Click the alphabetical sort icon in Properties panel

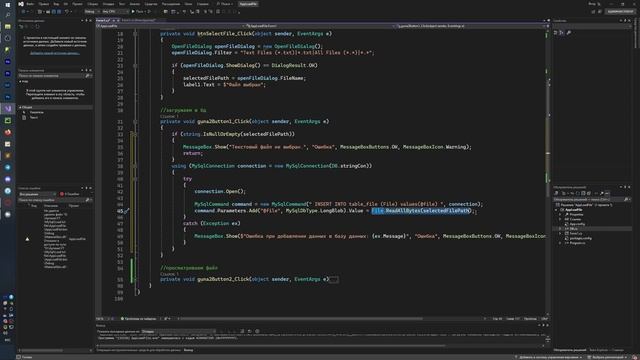click(x=562, y=32)
